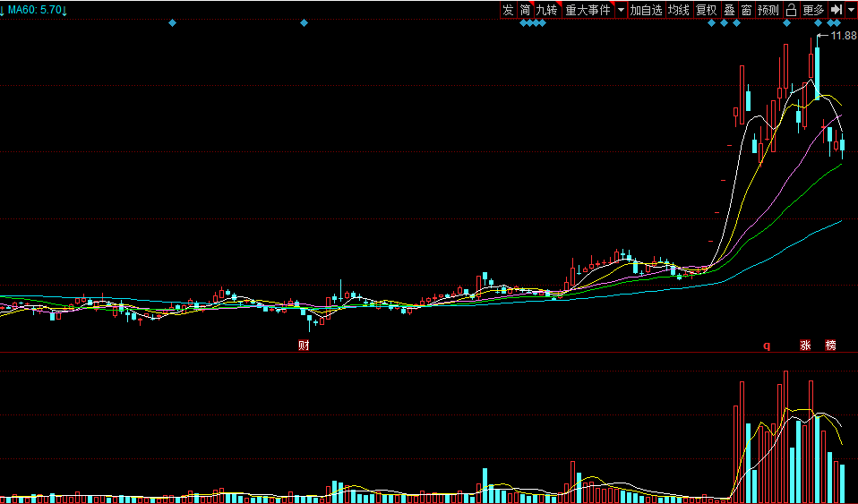Viewport: 858px width, 504px height.
Task: Open the 更多 more options menu
Action: point(814,10)
